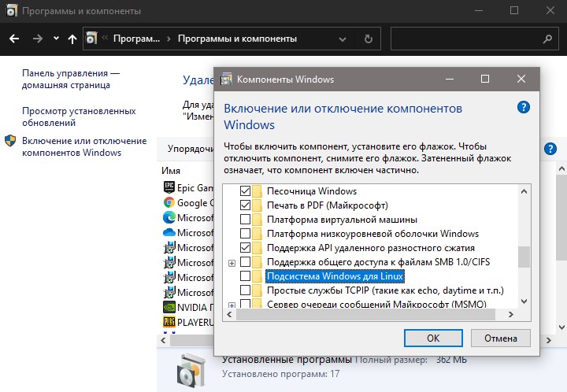Viewport: 567px width, 392px height.
Task: Click Programs and Components title bar icon
Action: click(12, 11)
